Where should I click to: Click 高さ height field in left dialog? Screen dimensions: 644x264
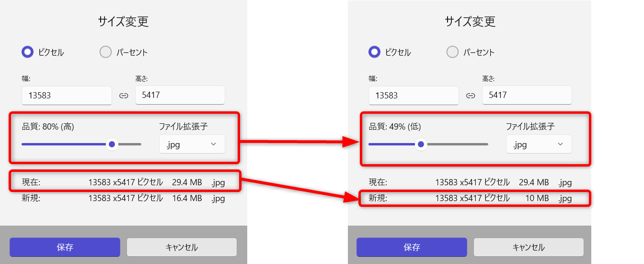coord(180,95)
